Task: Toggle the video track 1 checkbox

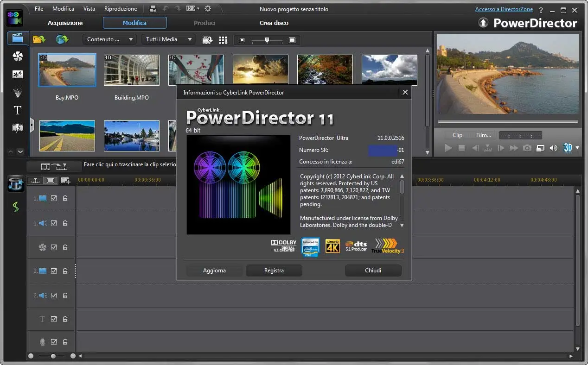Action: (54, 198)
